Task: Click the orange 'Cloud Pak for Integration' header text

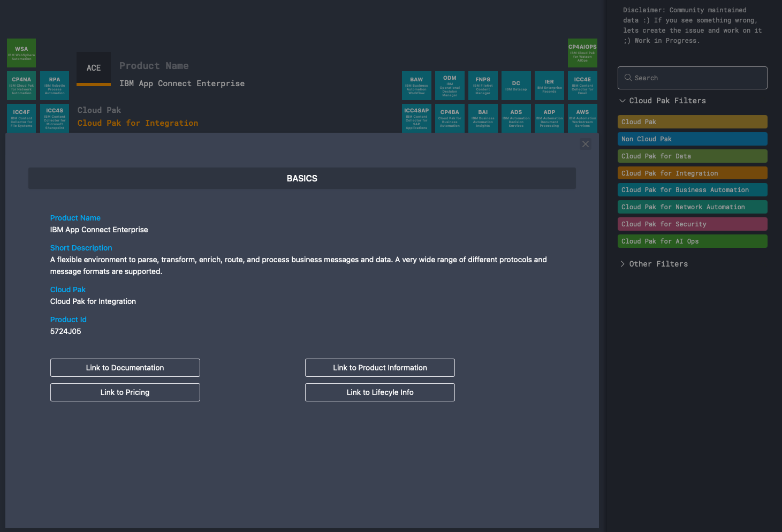Action: click(x=138, y=123)
